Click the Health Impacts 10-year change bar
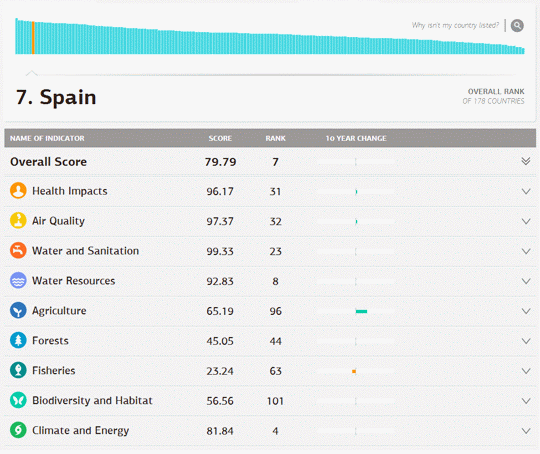540x454 pixels. coord(356,192)
